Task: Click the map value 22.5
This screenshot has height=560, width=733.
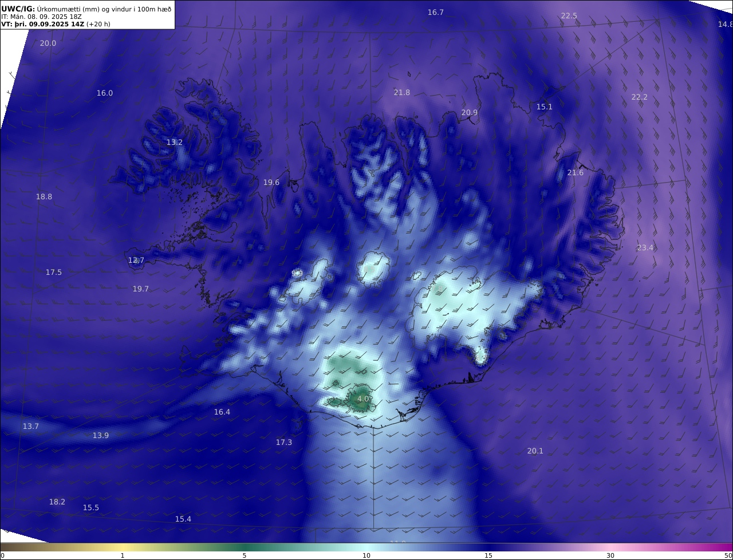Action: [569, 16]
